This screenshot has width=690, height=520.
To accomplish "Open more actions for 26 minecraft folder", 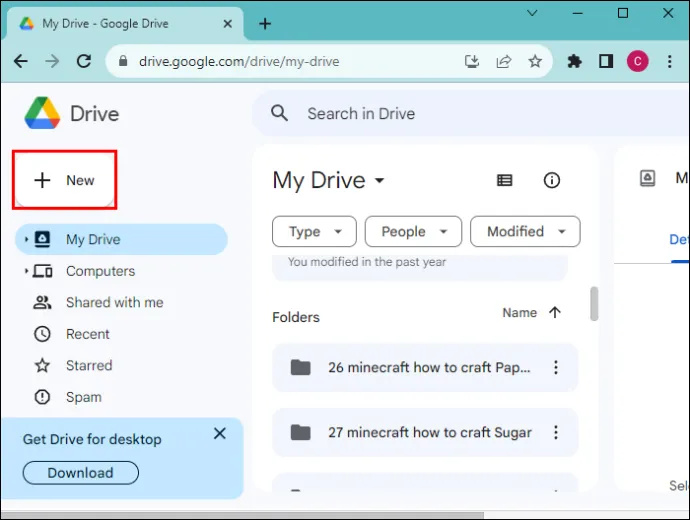I will (556, 367).
